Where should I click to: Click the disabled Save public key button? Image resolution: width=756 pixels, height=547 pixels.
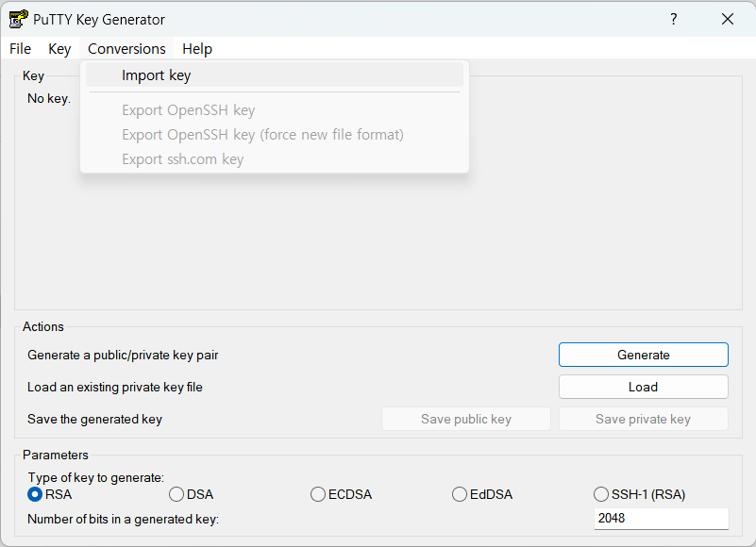click(465, 419)
